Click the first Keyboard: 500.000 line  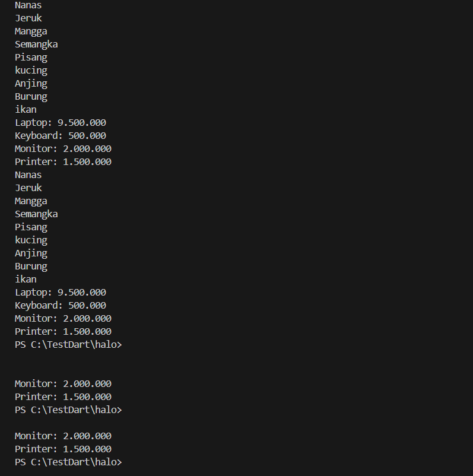coord(61,136)
